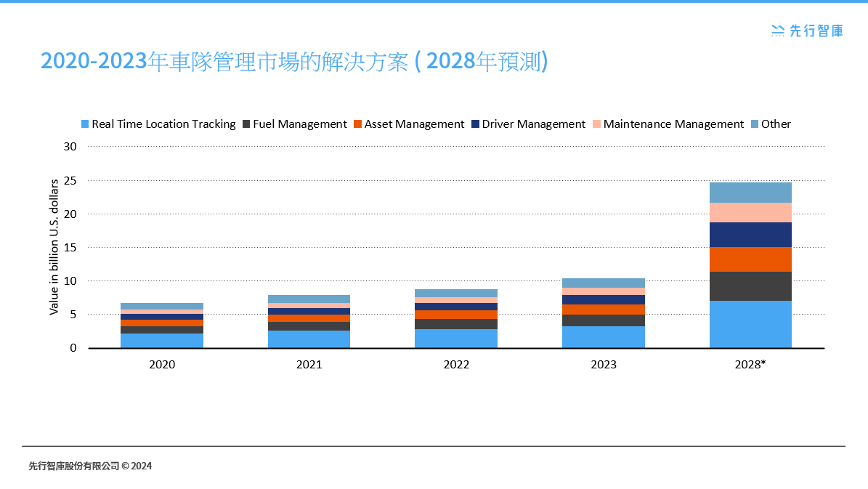Click the Driver Management navy legend square
Screen dimensions: 868x489
(x=474, y=124)
